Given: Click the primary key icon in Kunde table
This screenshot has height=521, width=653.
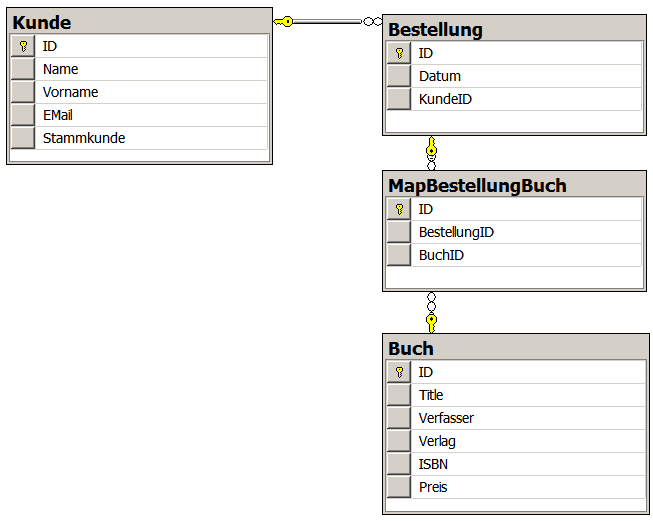Looking at the screenshot, I should (x=23, y=46).
